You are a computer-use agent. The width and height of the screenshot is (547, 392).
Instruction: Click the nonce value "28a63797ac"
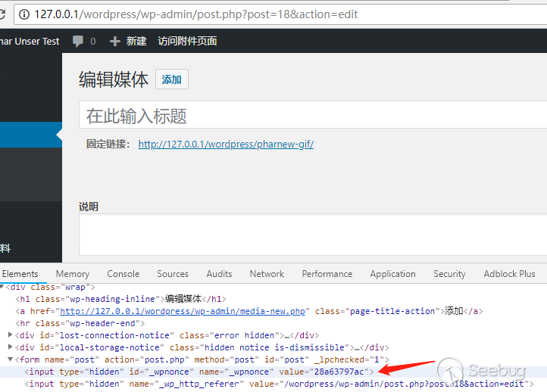[339, 372]
